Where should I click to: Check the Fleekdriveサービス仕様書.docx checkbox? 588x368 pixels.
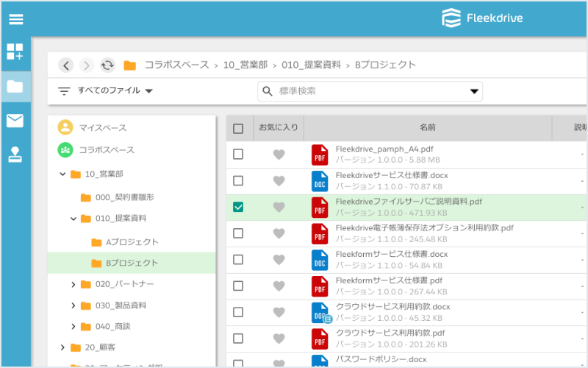coord(238,180)
